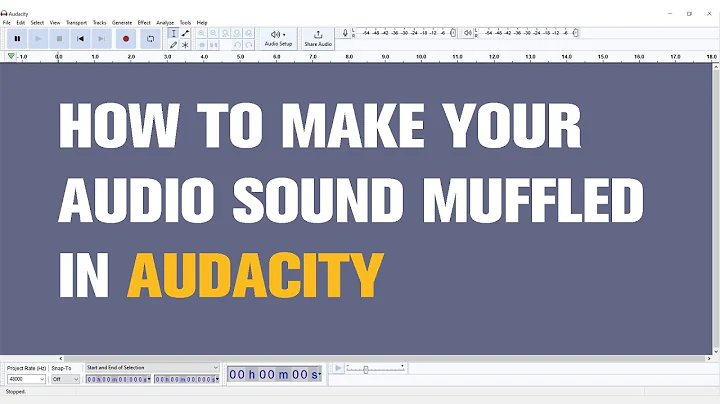Click the Stop transport button
Screen dimensions: 720x404
(59, 39)
